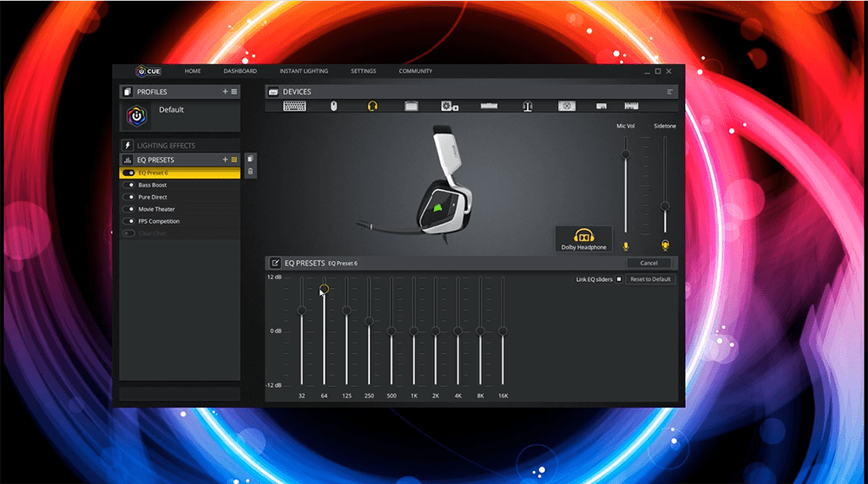Click the Profiles panel icon
This screenshot has height=484, width=868.
coord(128,92)
